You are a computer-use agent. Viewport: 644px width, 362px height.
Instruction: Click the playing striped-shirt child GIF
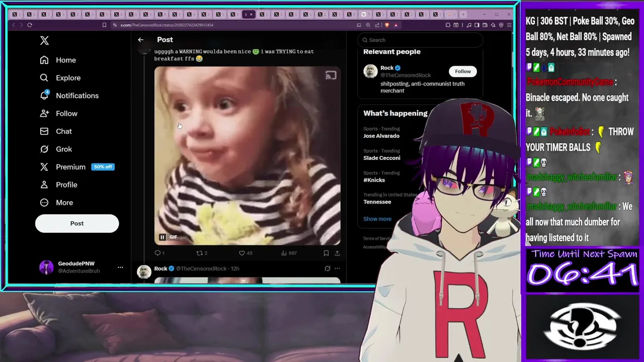pos(247,156)
